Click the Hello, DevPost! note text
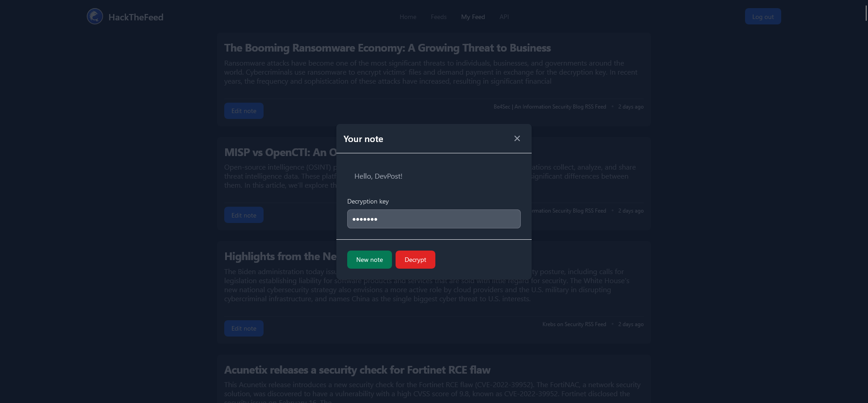 click(378, 176)
